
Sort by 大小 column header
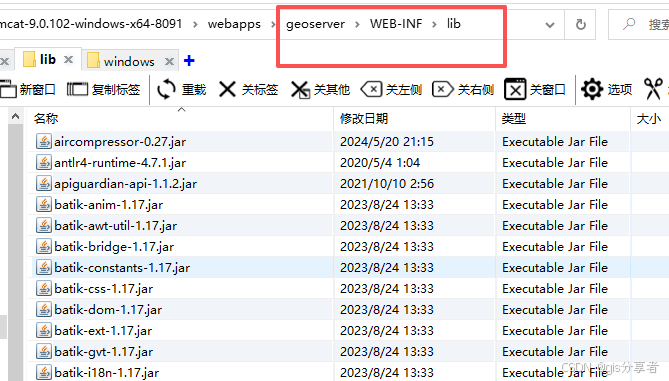click(x=649, y=118)
